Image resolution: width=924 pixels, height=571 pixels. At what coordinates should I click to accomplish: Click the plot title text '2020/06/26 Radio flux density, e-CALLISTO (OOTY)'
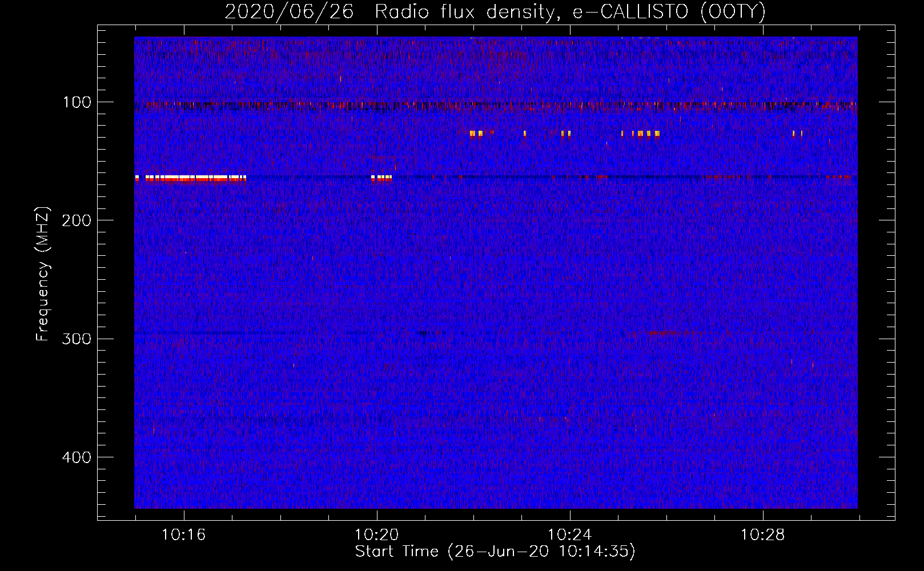pos(495,11)
